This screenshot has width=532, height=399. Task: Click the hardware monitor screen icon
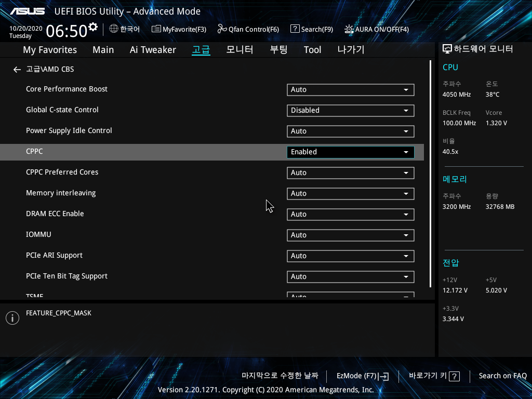(x=447, y=49)
